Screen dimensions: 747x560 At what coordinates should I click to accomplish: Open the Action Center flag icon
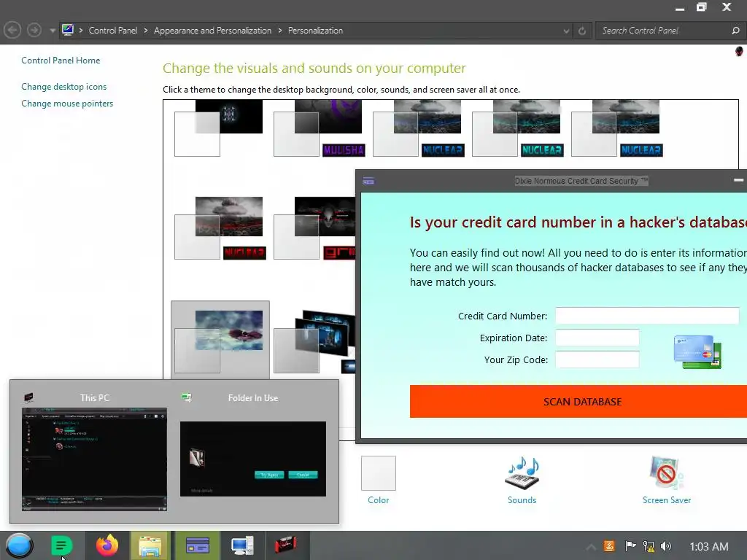click(x=630, y=546)
